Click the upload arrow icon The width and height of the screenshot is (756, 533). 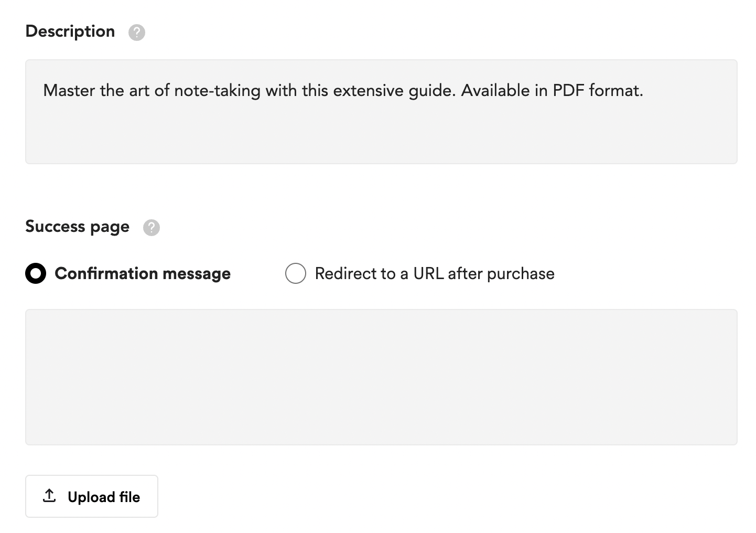pyautogui.click(x=49, y=496)
